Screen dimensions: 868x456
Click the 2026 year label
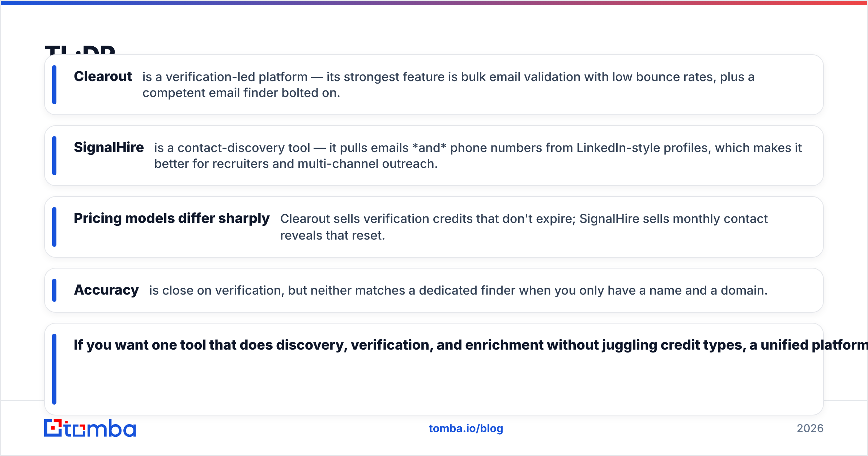(810, 428)
